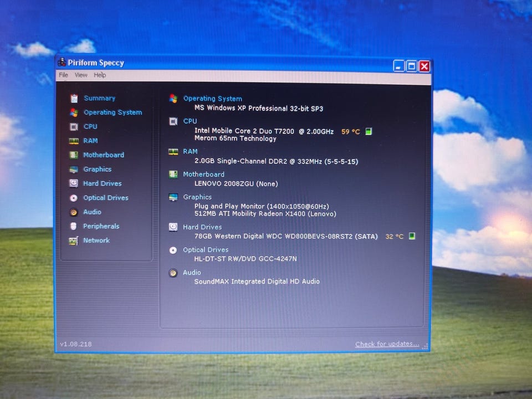
Task: Click the 32 °C hard drive temperature value
Action: [394, 236]
